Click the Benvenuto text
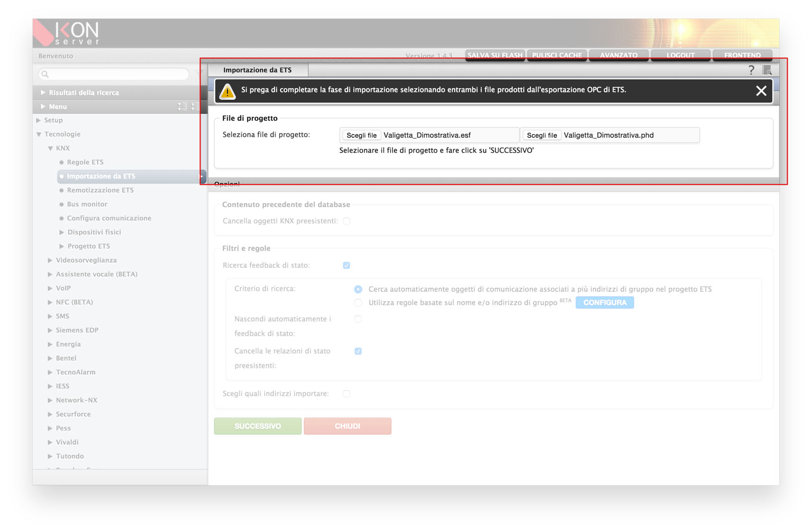 click(x=56, y=56)
